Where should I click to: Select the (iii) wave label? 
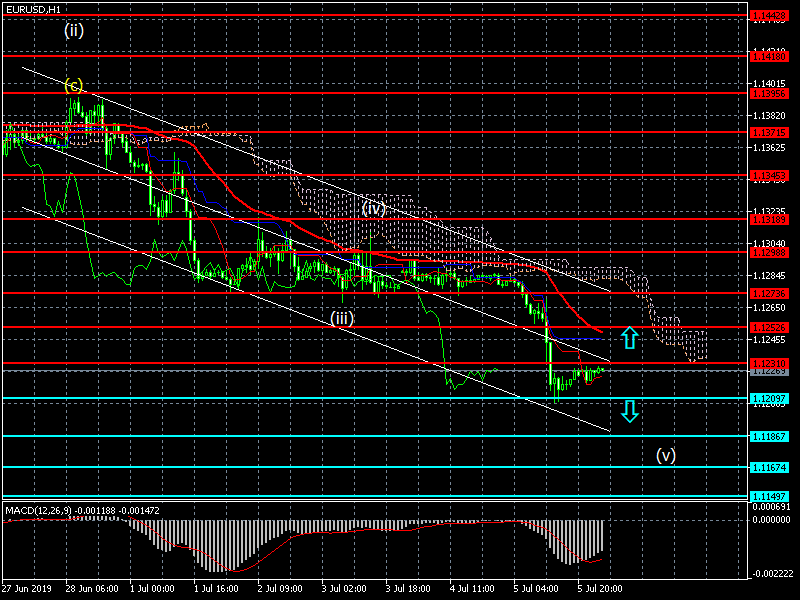point(342,318)
